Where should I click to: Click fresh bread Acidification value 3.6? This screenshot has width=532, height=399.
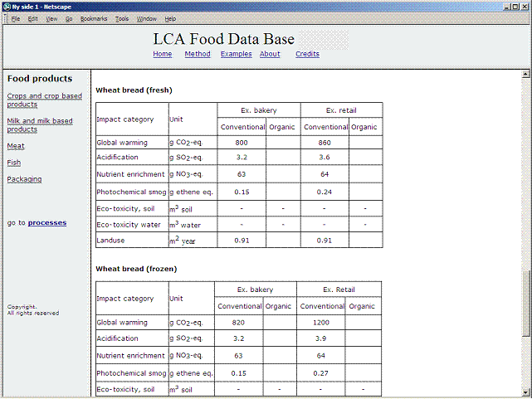325,158
